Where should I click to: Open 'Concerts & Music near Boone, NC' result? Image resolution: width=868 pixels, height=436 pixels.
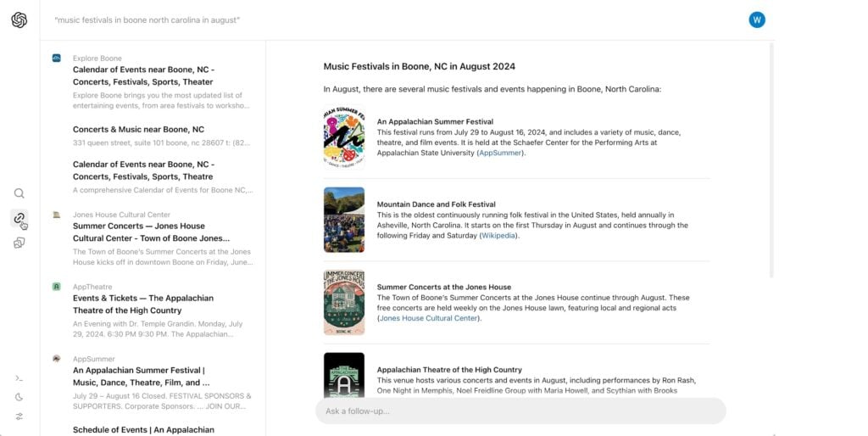click(138, 130)
